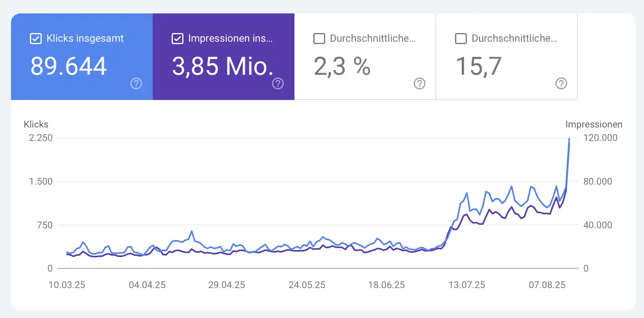This screenshot has height=318, width=644.
Task: Enable checkbox on the 15,7 card
Action: (x=461, y=39)
